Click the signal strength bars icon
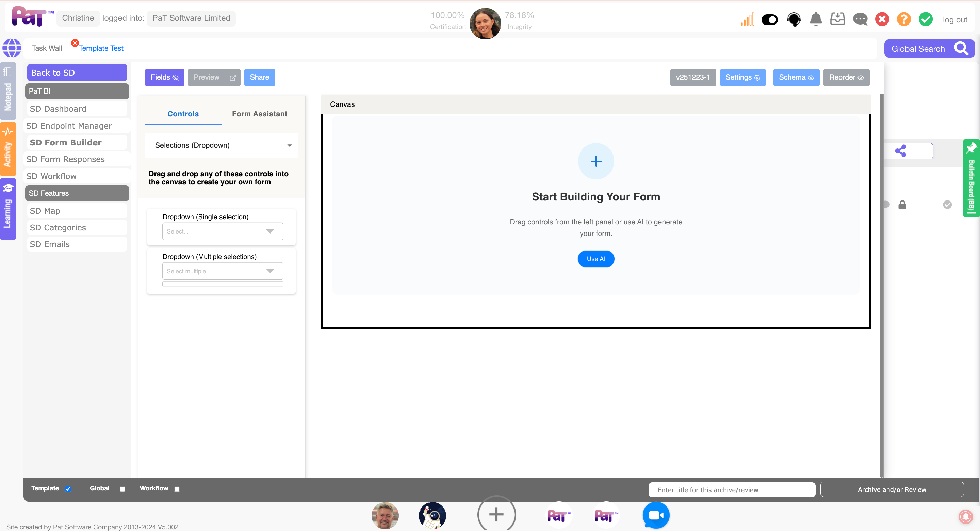Screen dimensions: 980x531 (x=748, y=19)
